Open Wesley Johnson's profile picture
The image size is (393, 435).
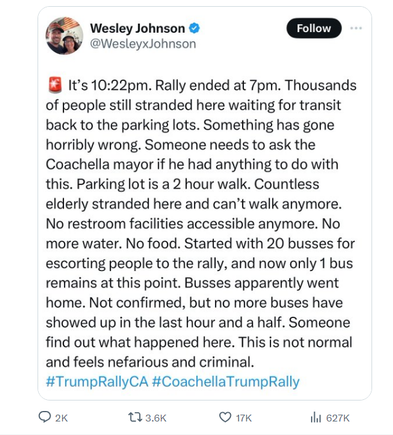[x=64, y=36]
